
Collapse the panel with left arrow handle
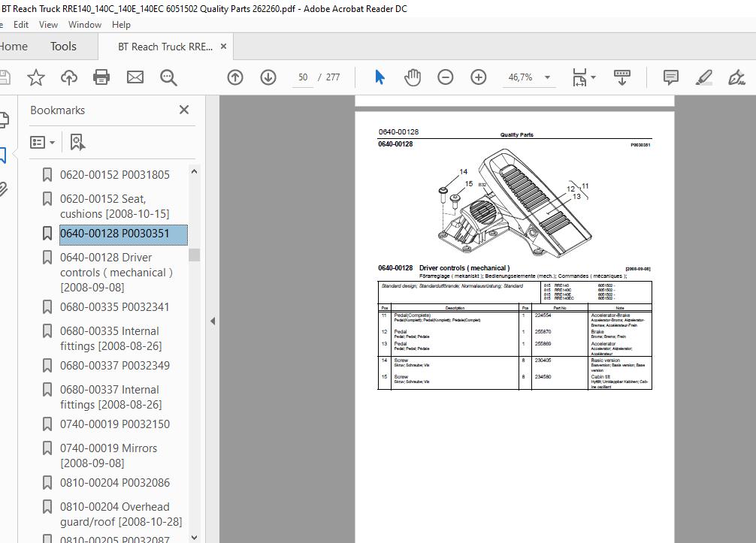point(213,321)
